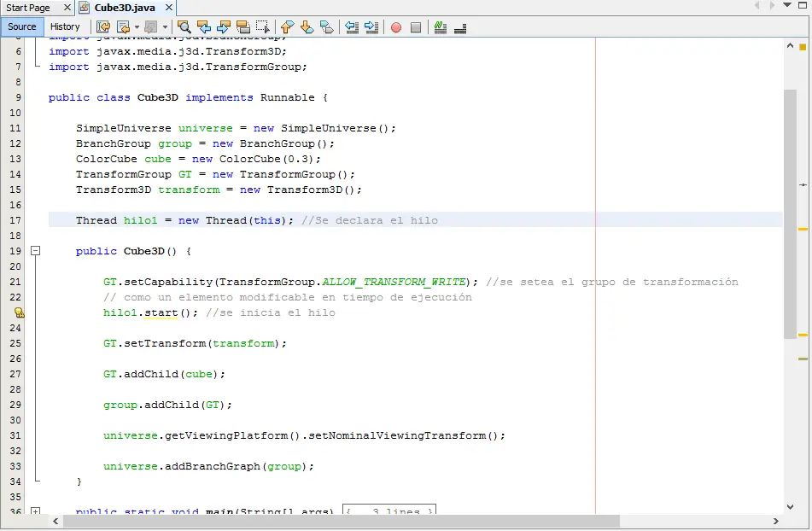Toggle a bookmark on the current line

click(326, 27)
